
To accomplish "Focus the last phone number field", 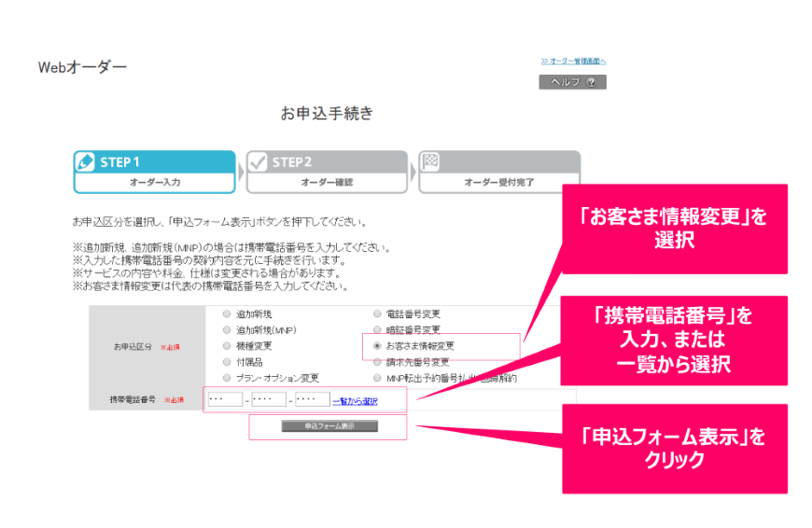I will point(313,399).
